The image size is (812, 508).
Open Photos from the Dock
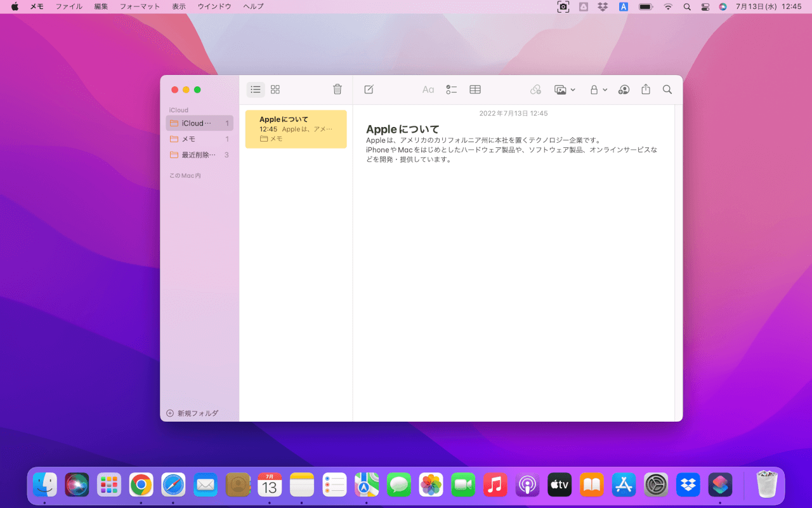click(x=431, y=486)
